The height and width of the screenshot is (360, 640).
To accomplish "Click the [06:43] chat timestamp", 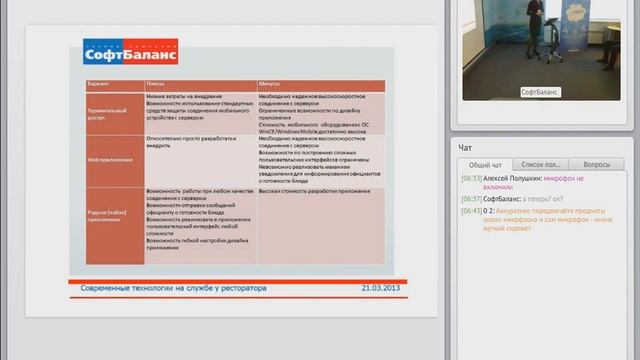I will (x=471, y=211).
